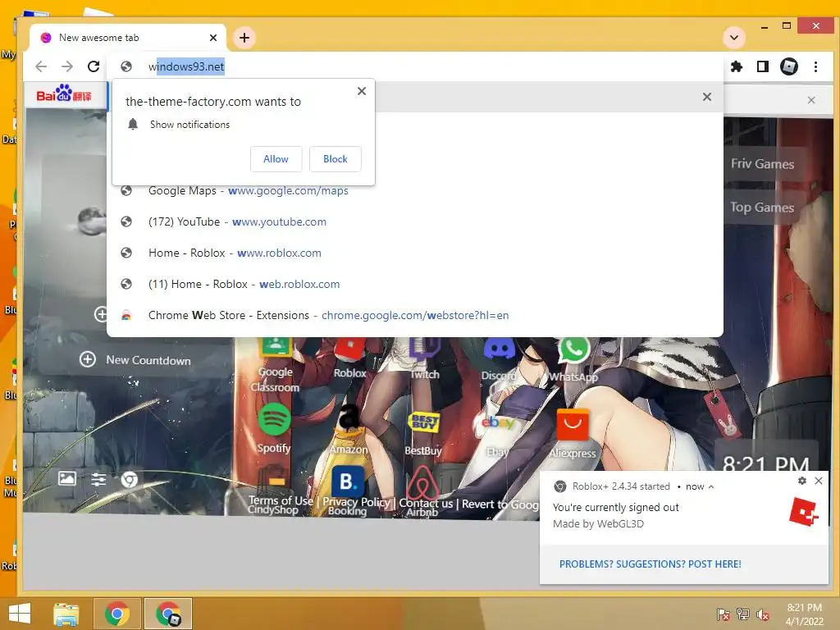The image size is (840, 630).
Task: Open the Contact us link
Action: tap(426, 504)
